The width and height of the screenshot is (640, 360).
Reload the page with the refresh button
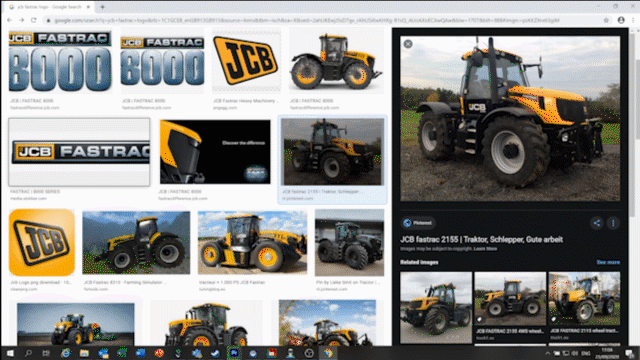(x=34, y=20)
